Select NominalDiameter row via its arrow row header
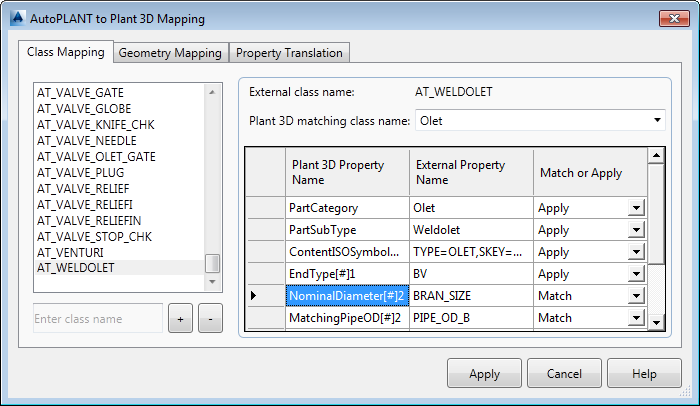 [x=266, y=296]
